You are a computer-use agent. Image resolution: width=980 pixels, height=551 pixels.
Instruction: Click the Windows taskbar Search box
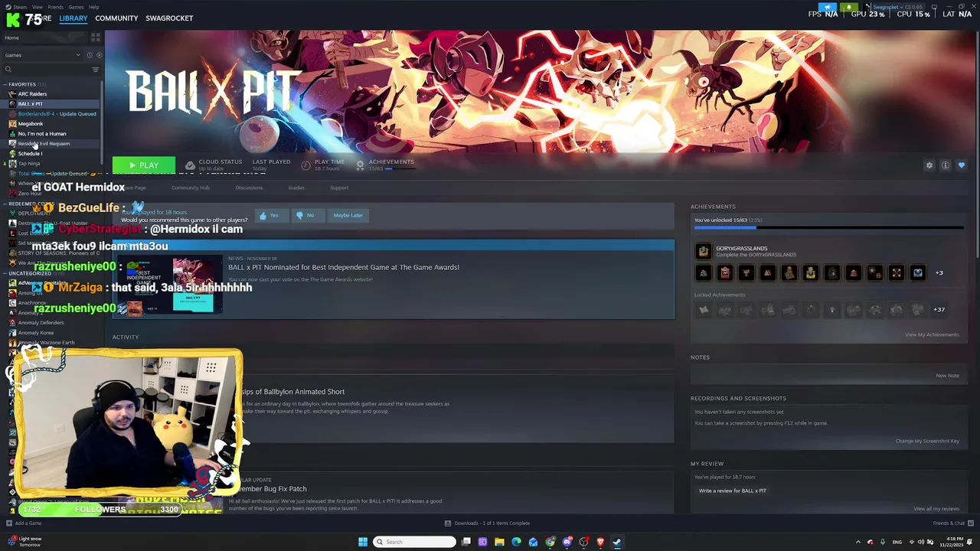[x=414, y=542]
